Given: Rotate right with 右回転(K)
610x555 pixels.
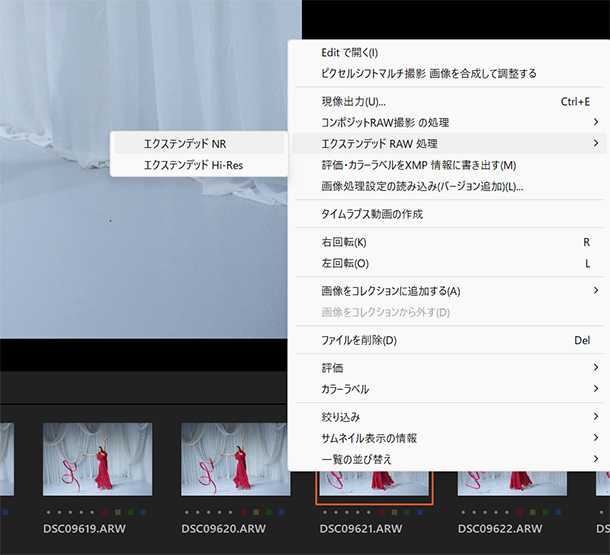Looking at the screenshot, I should [x=450, y=242].
